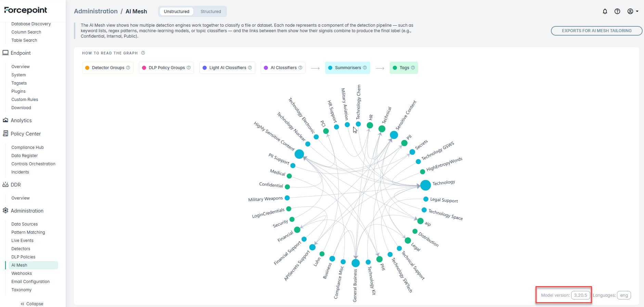Open Pattern Matching in sidebar
644x307 pixels.
pyautogui.click(x=28, y=232)
